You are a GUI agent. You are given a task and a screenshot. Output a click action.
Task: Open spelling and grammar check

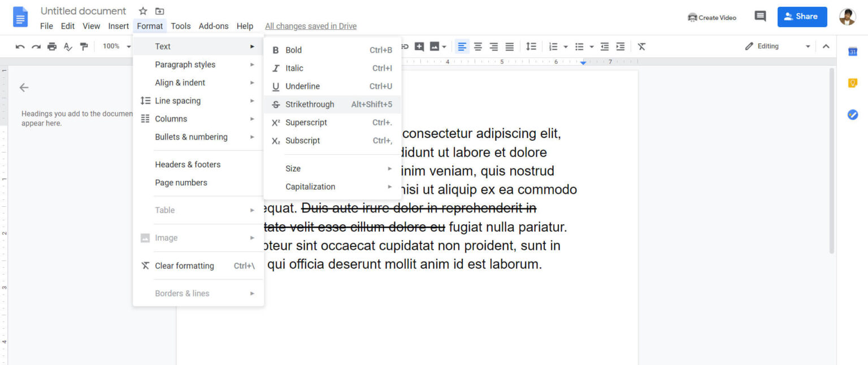pyautogui.click(x=68, y=46)
